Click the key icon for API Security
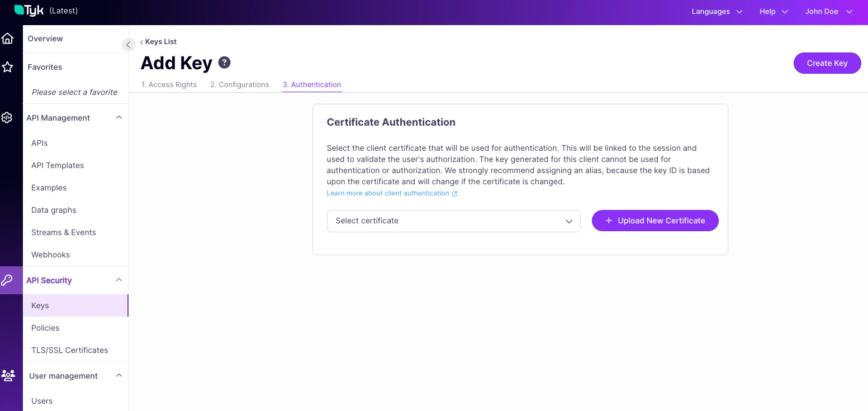Image resolution: width=868 pixels, height=411 pixels. point(8,280)
